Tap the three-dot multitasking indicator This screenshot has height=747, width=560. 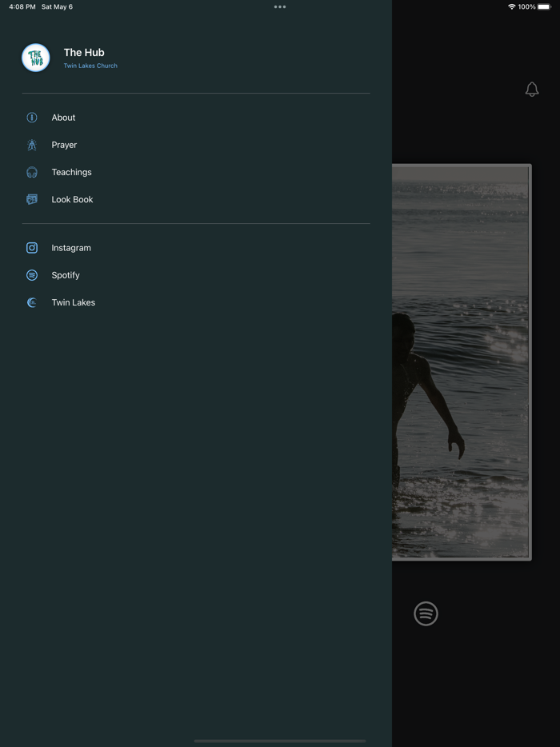280,6
